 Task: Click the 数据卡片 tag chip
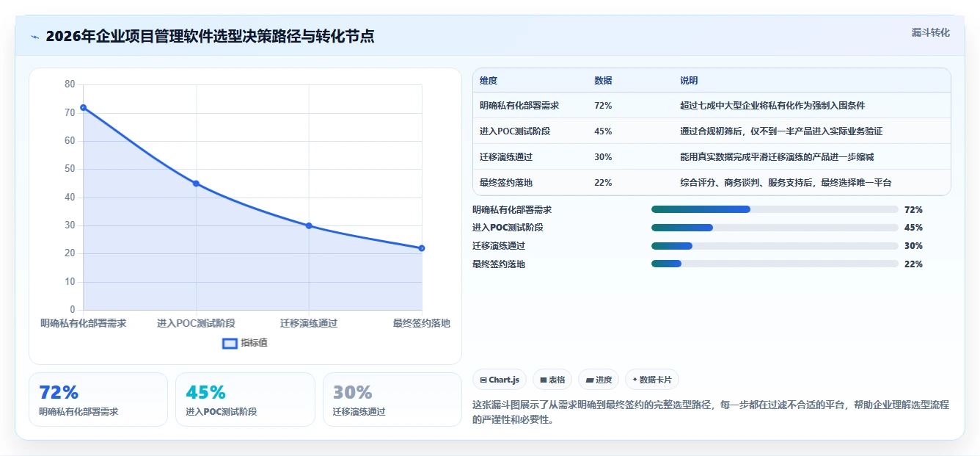[x=652, y=380]
